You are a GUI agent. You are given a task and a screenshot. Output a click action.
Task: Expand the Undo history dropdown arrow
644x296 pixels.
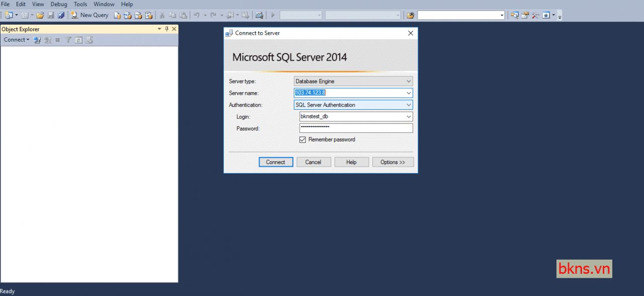(x=205, y=15)
